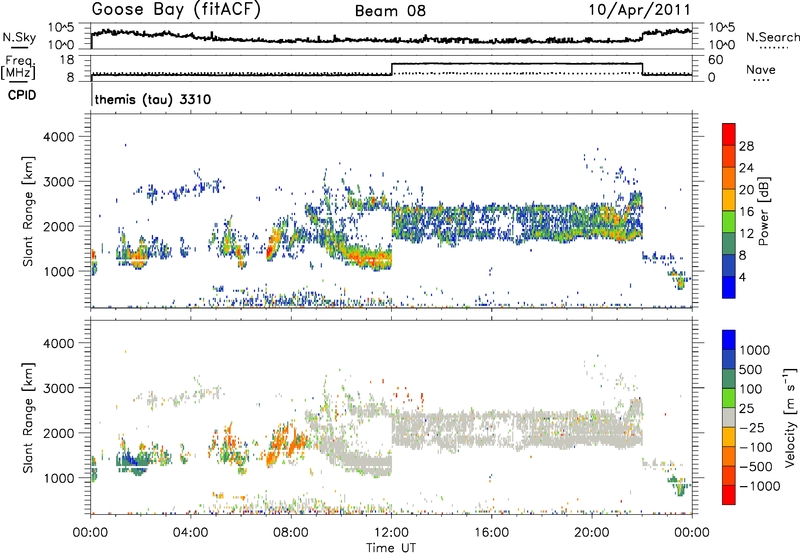Viewport: 800px width, 554px height.
Task: Click 'themis (tau) 3310' text
Action: click(153, 99)
